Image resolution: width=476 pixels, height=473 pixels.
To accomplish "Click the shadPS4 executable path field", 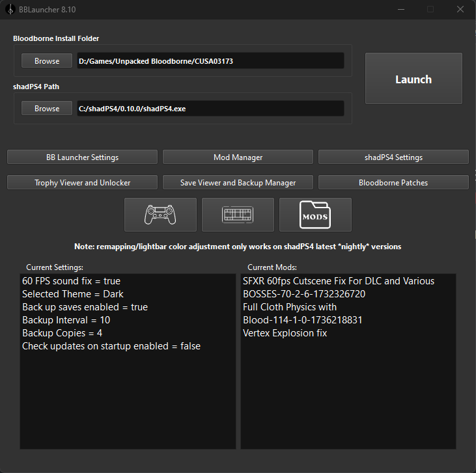I will [x=210, y=108].
